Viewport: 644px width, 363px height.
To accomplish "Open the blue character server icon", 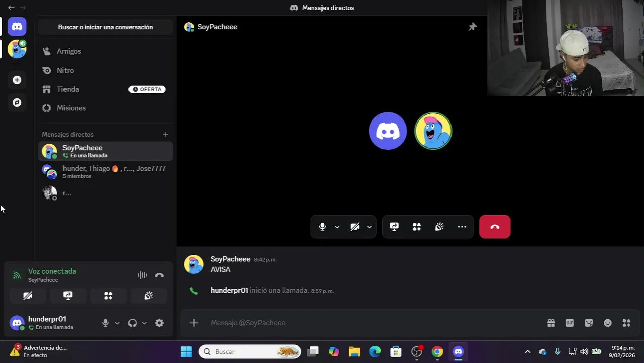I will point(17,49).
